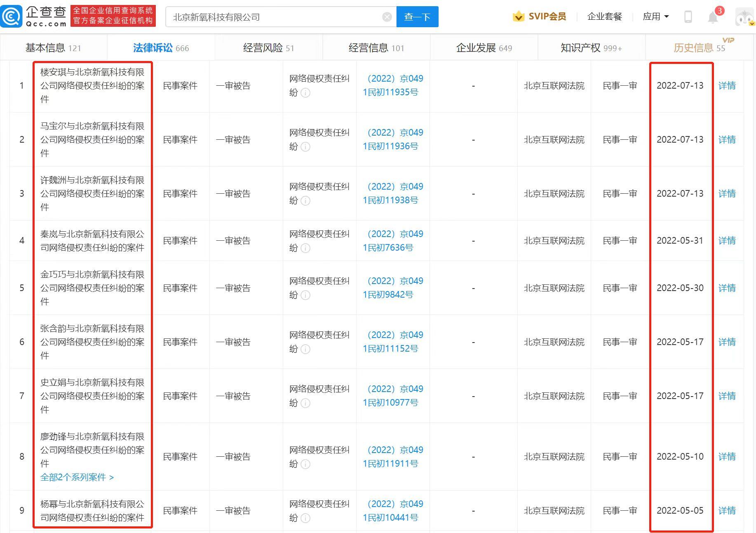Open the notifications bell icon
The width and height of the screenshot is (756, 533).
pyautogui.click(x=713, y=17)
